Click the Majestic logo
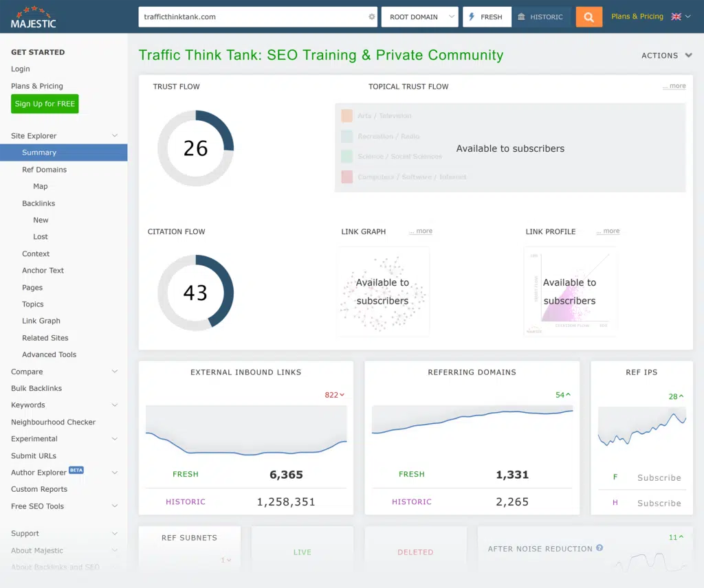 click(32, 16)
